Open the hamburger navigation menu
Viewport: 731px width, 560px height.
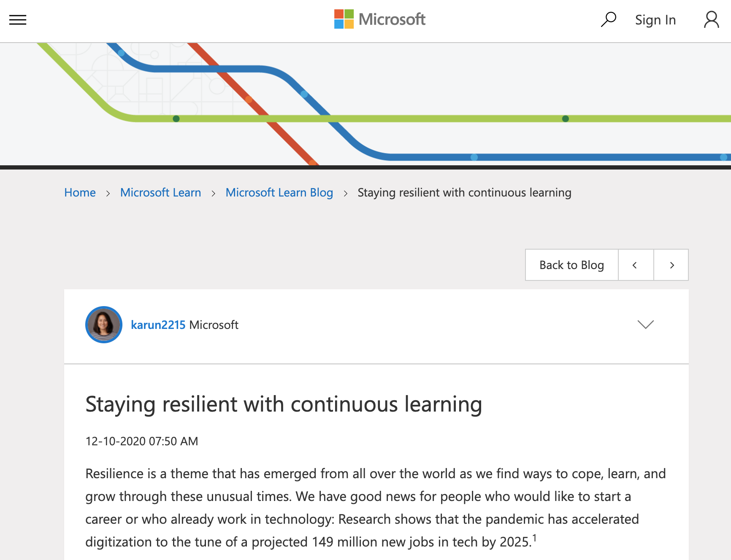pyautogui.click(x=18, y=20)
